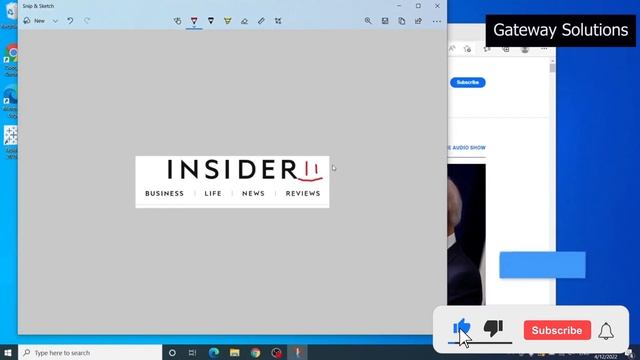
Task: Open File Explorer from taskbar
Action: point(234,353)
